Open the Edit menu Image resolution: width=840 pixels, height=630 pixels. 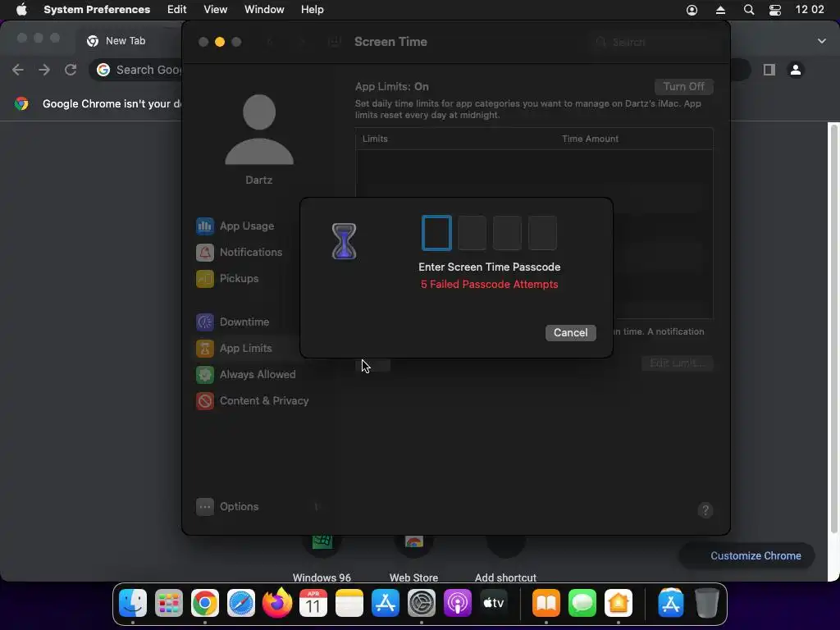[x=177, y=10]
